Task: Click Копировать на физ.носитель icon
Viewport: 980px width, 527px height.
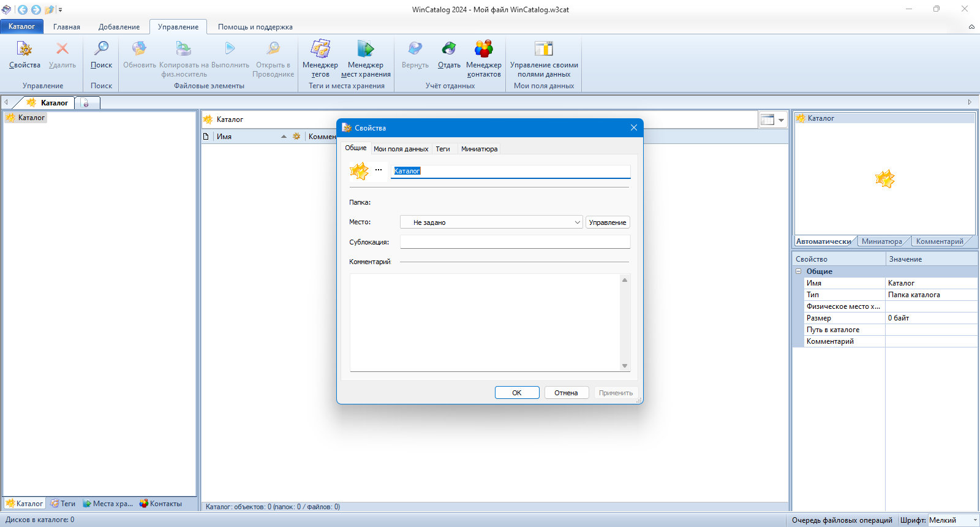Action: pyautogui.click(x=184, y=49)
